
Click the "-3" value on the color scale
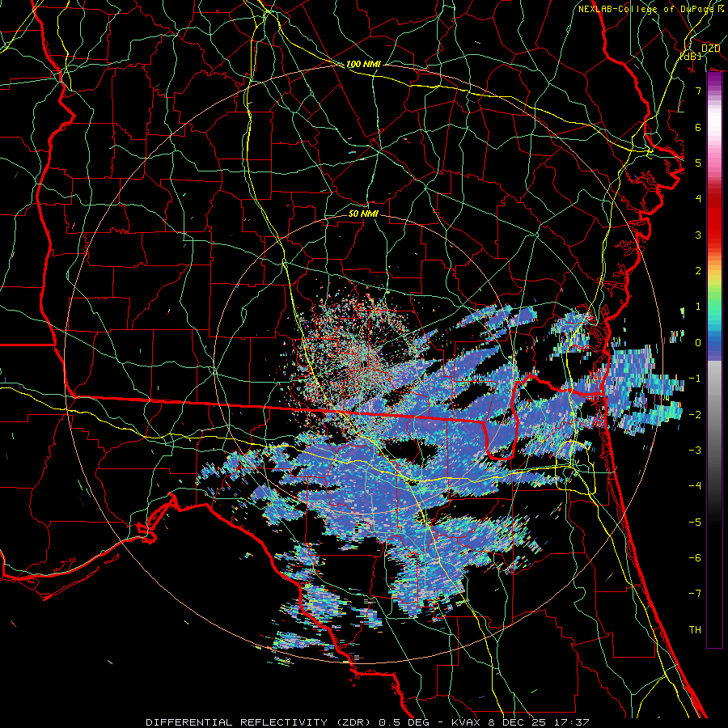[x=695, y=450]
